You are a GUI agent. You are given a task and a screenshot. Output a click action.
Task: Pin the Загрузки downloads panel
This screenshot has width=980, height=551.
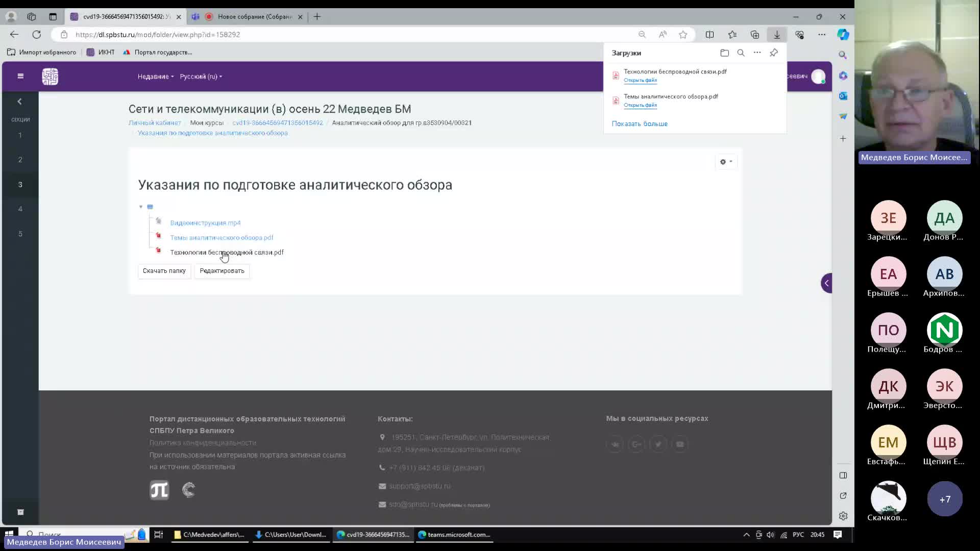pos(774,53)
